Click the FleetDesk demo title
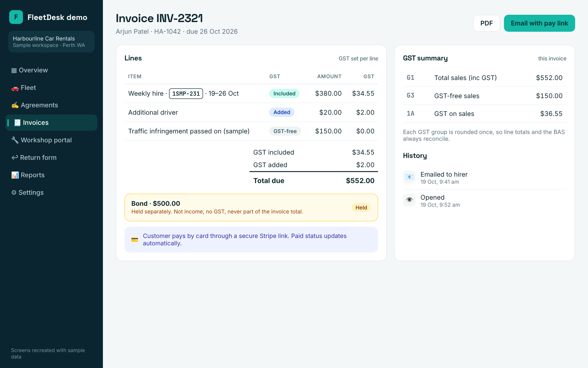Screen dimensions: 588x368 coord(57,17)
